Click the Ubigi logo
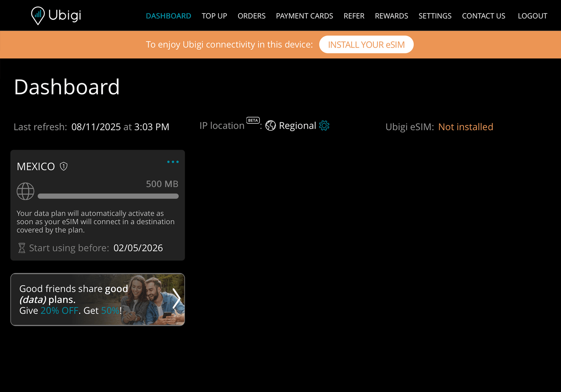The width and height of the screenshot is (561, 392). point(56,16)
